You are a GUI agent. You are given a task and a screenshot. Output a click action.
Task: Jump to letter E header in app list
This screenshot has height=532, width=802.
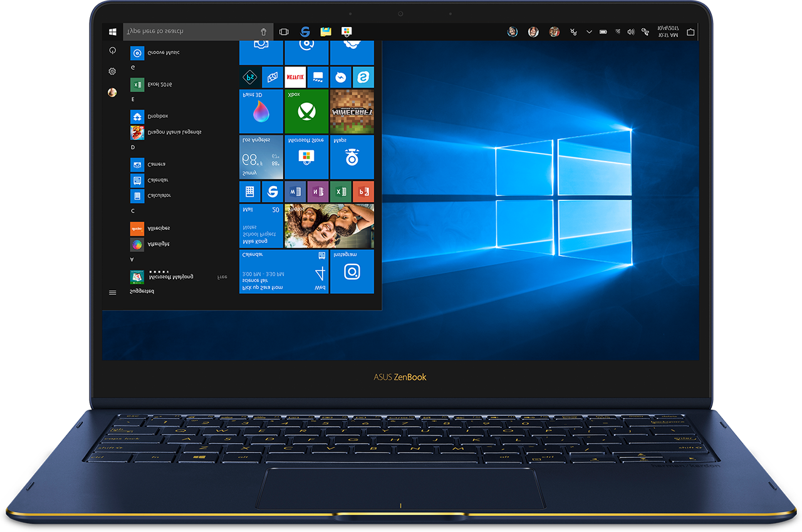point(133,99)
